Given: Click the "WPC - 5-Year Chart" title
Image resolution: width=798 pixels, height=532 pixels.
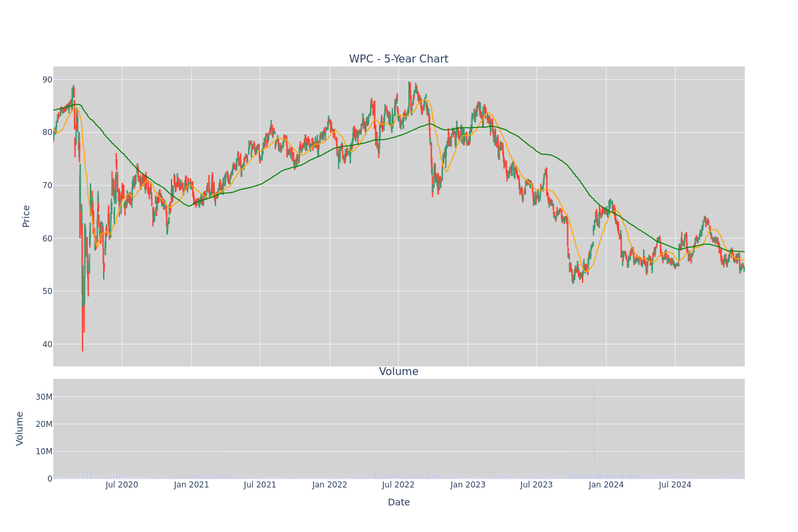Looking at the screenshot, I should [399, 59].
